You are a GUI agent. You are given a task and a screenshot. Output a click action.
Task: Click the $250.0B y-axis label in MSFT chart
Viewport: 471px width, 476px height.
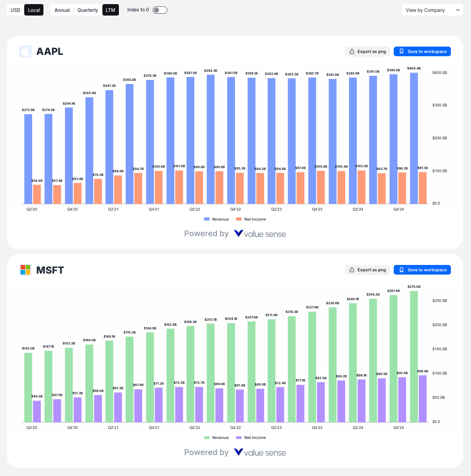pos(439,301)
